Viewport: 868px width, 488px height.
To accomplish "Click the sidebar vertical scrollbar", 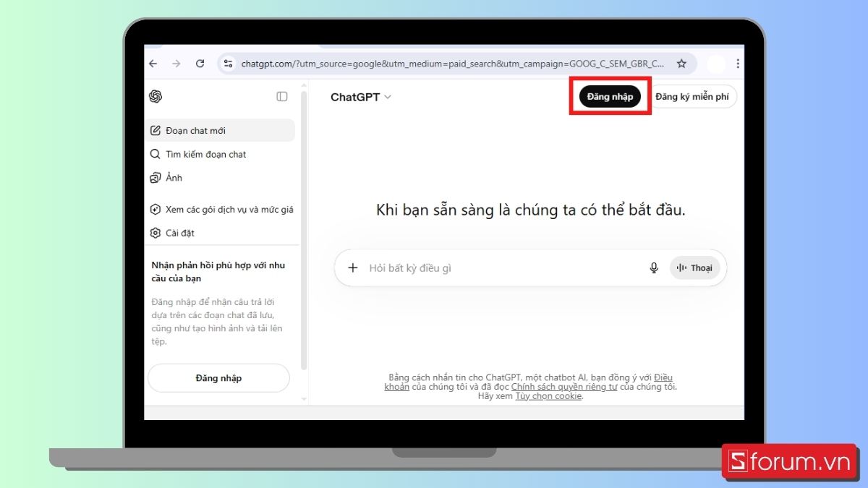I will [304, 231].
